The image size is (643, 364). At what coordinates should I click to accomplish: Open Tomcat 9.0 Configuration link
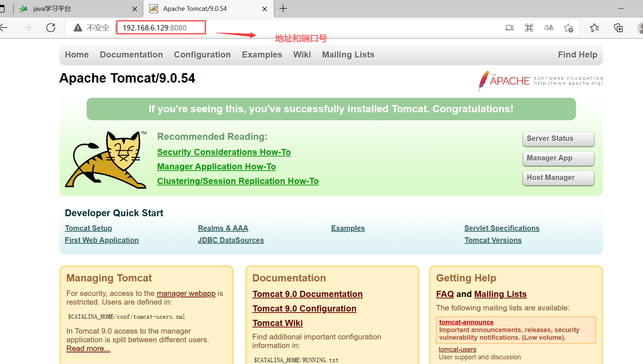(x=304, y=309)
